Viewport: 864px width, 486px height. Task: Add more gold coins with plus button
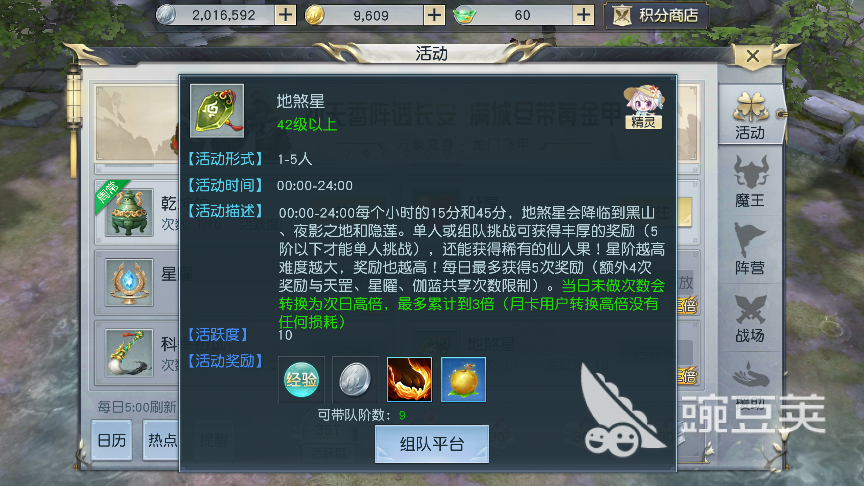pos(434,15)
